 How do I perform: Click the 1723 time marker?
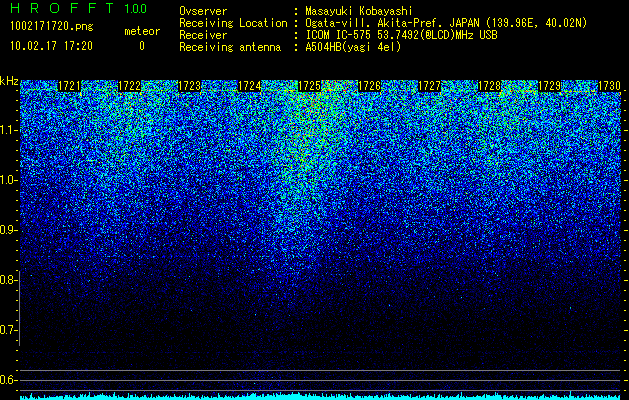[x=189, y=86]
